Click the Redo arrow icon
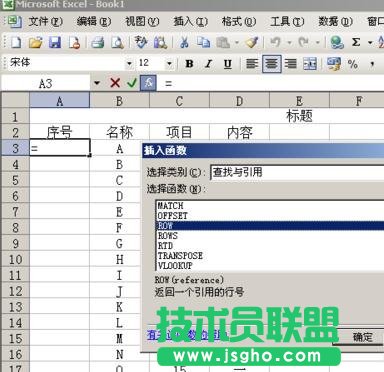Viewport: 384px width, 372px height. (x=303, y=42)
